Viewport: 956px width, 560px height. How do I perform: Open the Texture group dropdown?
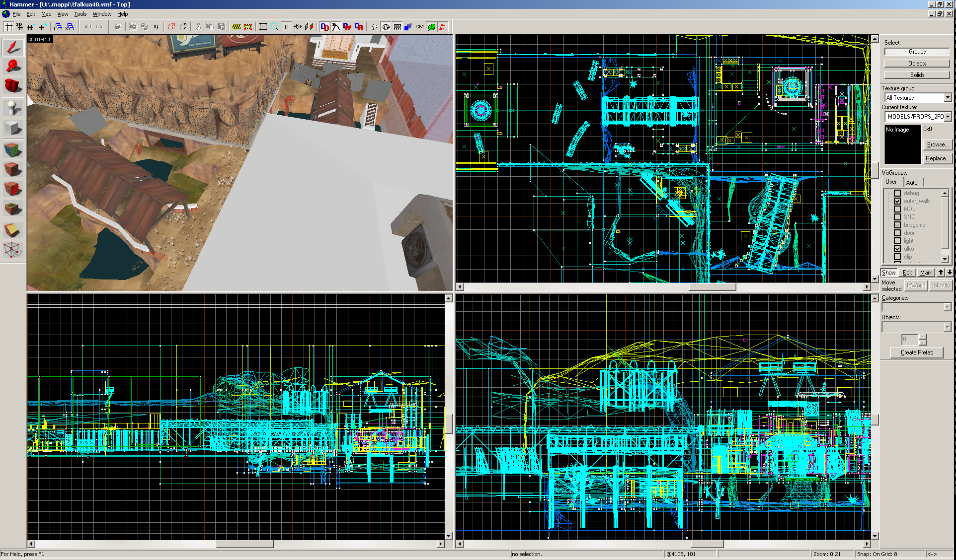click(948, 98)
